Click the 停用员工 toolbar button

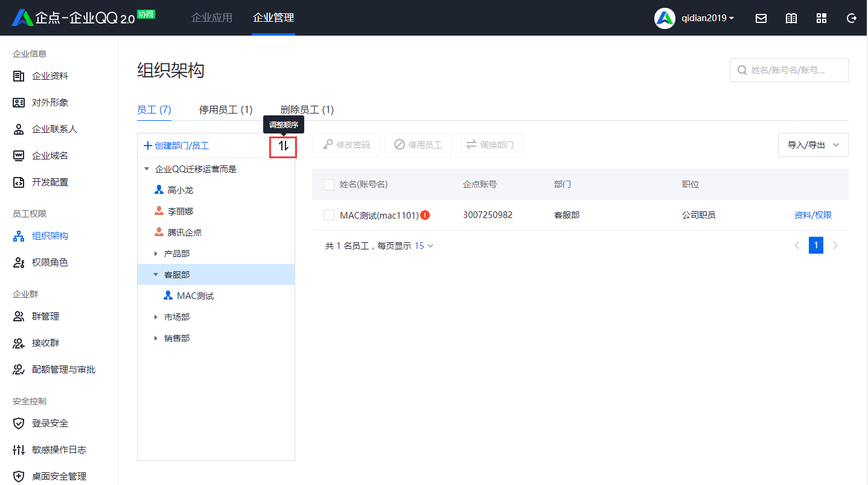click(418, 145)
